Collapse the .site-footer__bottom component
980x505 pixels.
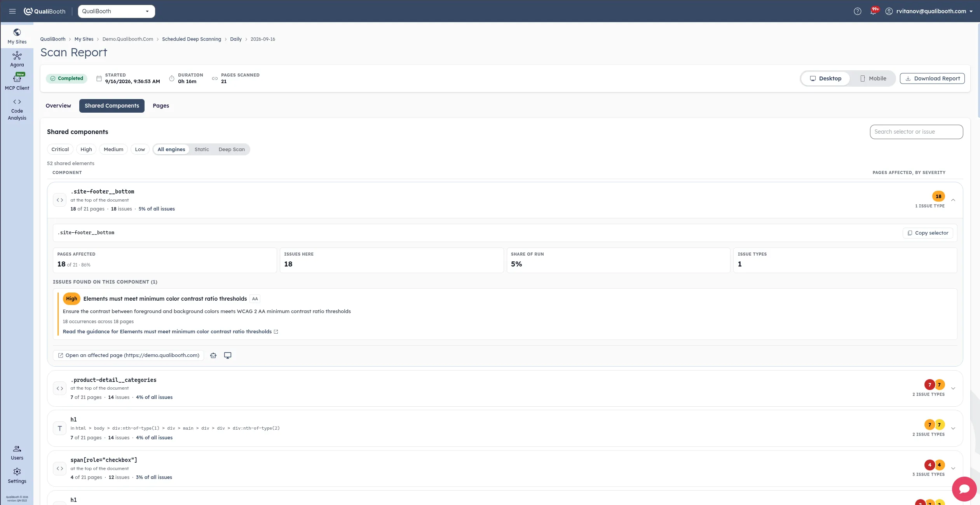tap(953, 200)
